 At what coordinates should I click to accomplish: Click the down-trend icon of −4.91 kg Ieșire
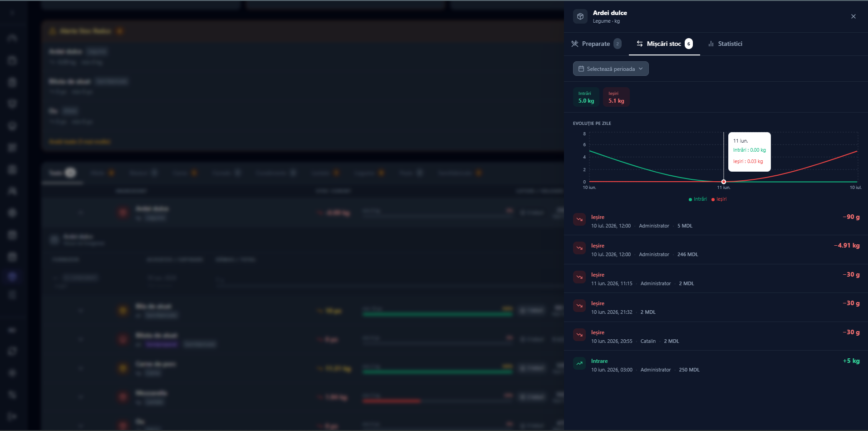[x=579, y=248]
